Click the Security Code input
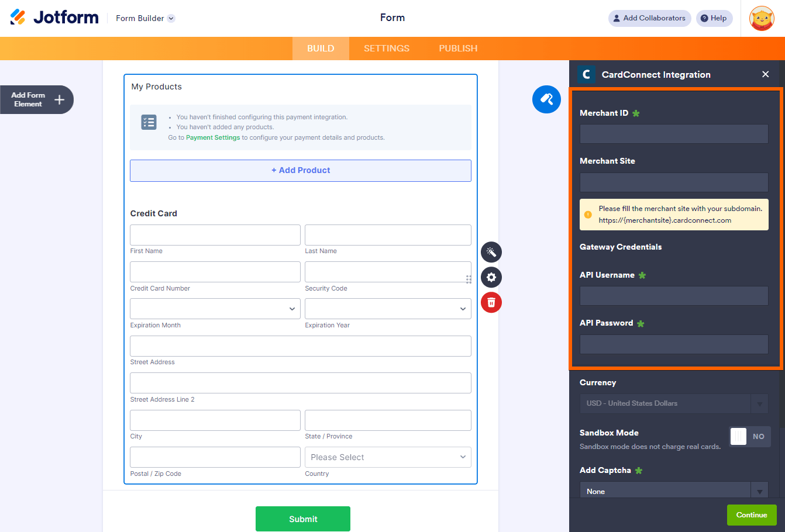785x532 pixels. pyautogui.click(x=388, y=272)
